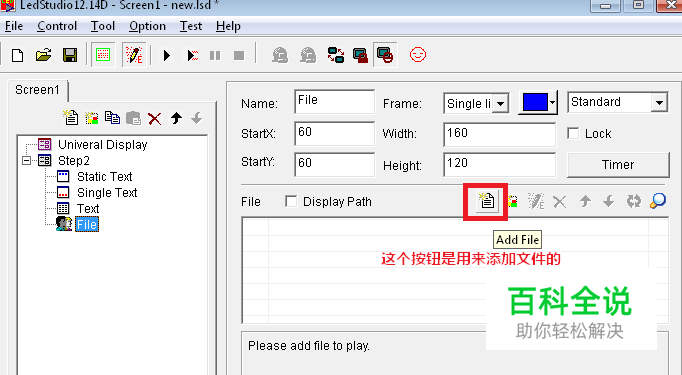Click the magnifier preview icon in file toolbar

point(658,201)
